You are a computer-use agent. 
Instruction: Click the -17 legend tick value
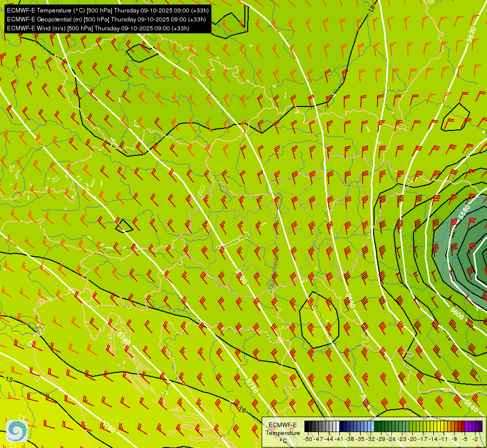[423, 439]
